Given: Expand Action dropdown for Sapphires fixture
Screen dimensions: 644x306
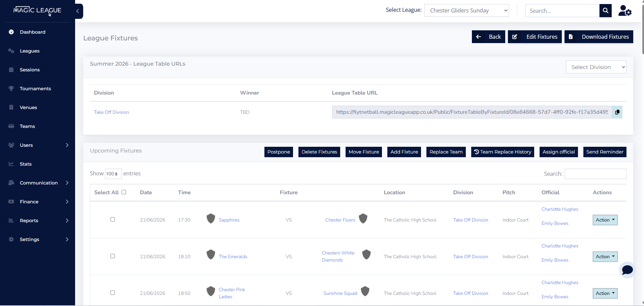Looking at the screenshot, I should point(605,220).
